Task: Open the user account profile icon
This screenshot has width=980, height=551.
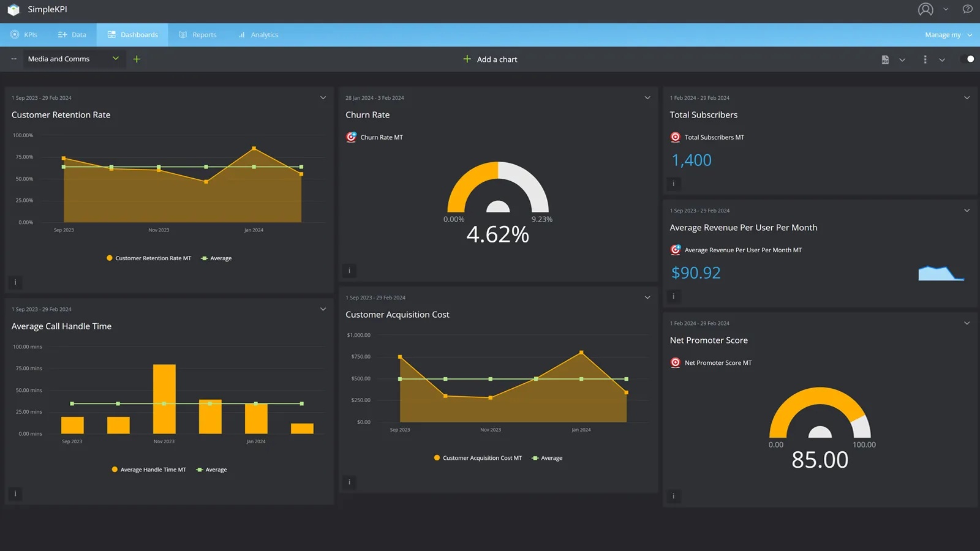Action: tap(925, 9)
